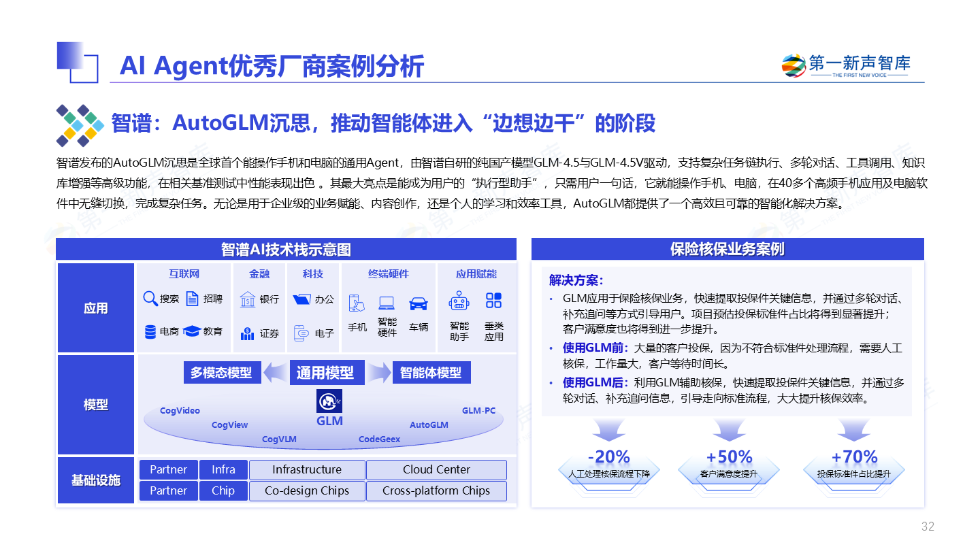Click the four-square apps icon above 垂类应用

(x=493, y=301)
